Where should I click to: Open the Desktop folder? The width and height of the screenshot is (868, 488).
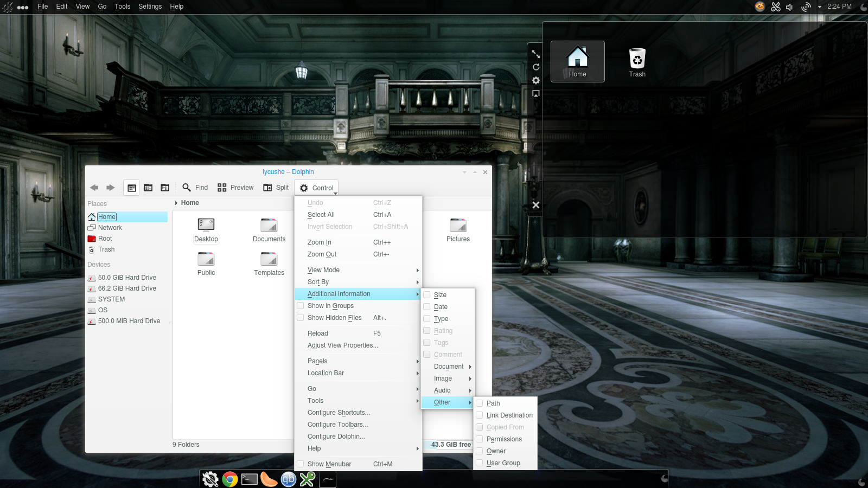(x=206, y=230)
